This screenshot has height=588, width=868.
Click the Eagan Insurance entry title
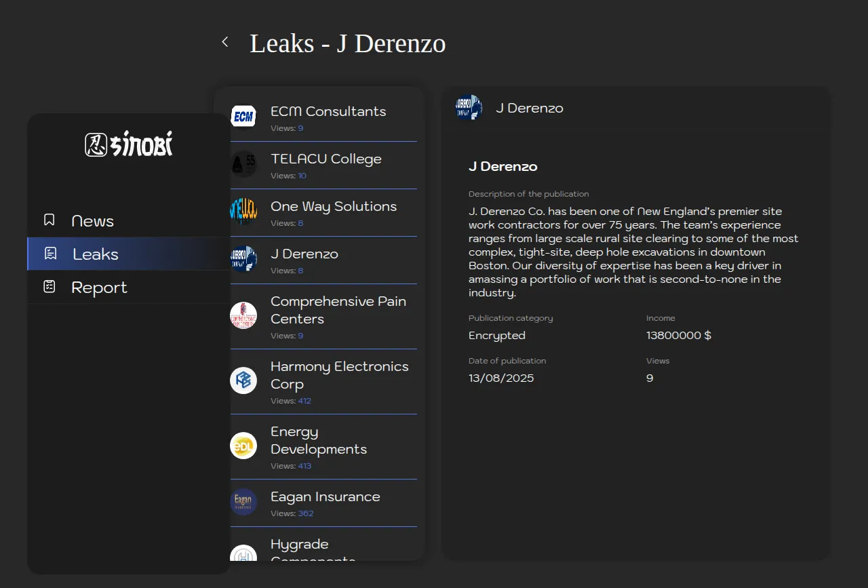325,496
